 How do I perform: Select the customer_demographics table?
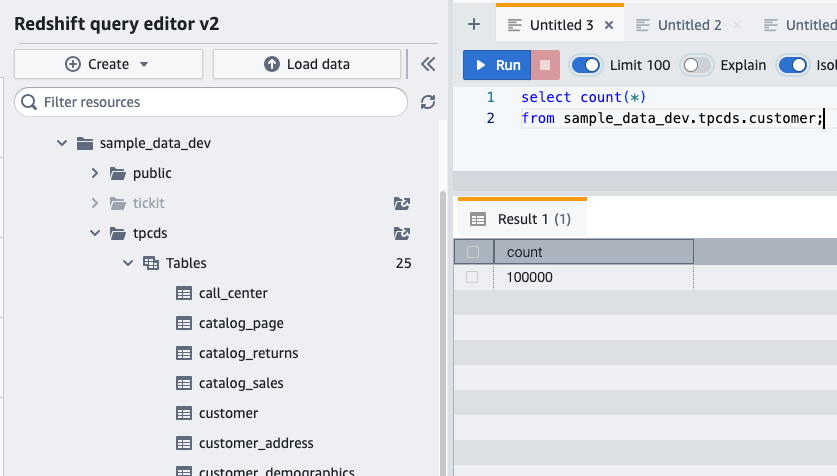coord(277,471)
